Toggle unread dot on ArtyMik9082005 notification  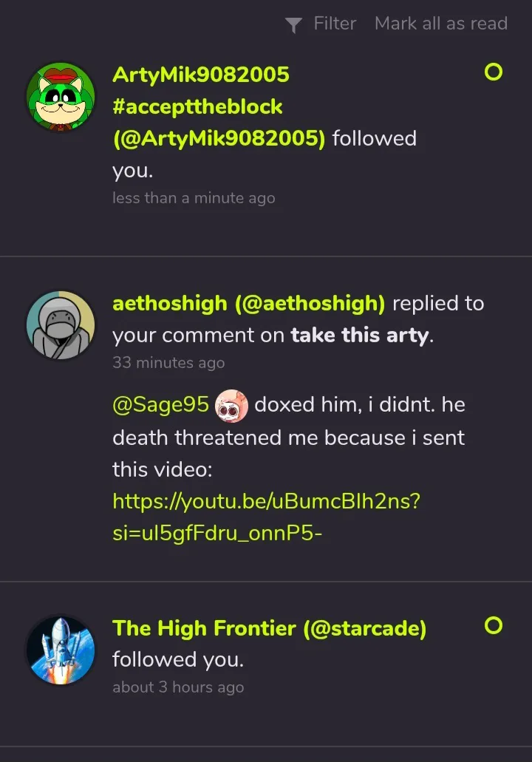point(493,72)
